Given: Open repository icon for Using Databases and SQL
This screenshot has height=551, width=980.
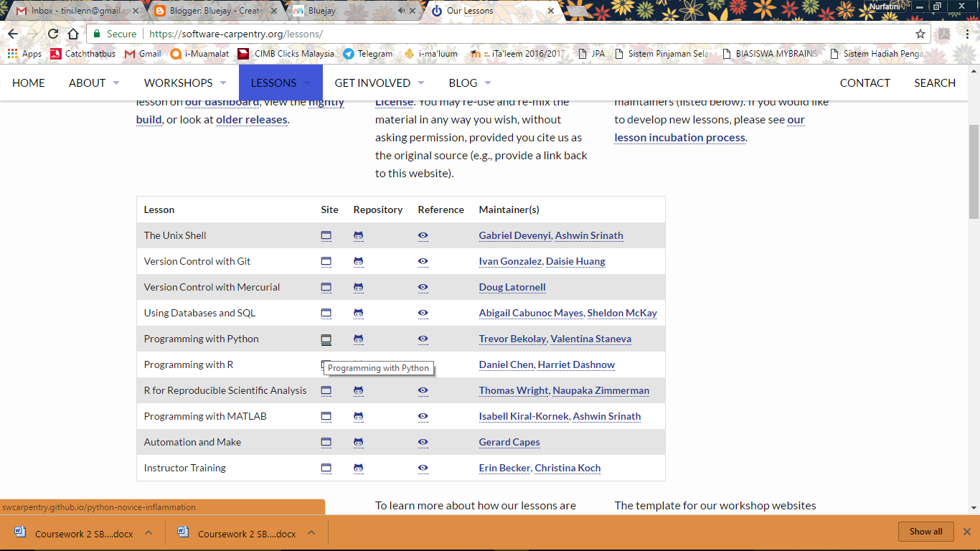Looking at the screenshot, I should pos(358,313).
